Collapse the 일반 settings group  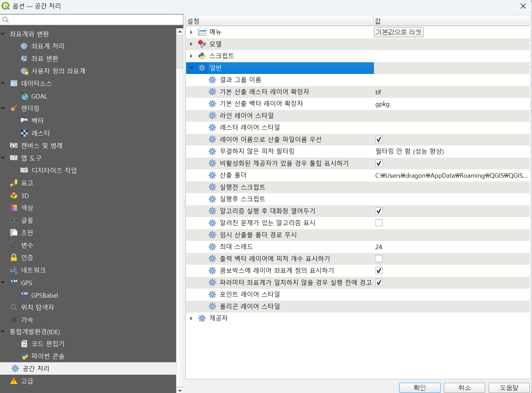coord(191,68)
